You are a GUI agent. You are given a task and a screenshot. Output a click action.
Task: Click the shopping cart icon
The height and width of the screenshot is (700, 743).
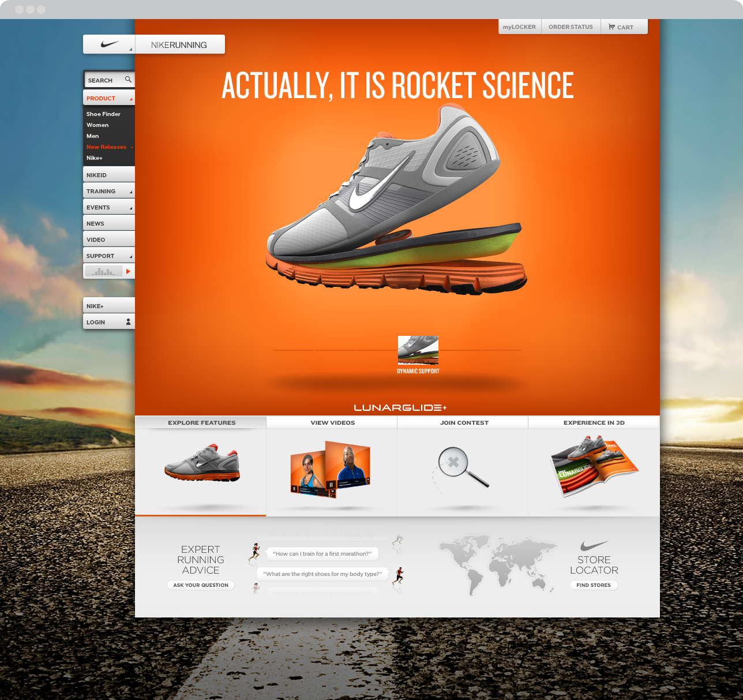(611, 27)
